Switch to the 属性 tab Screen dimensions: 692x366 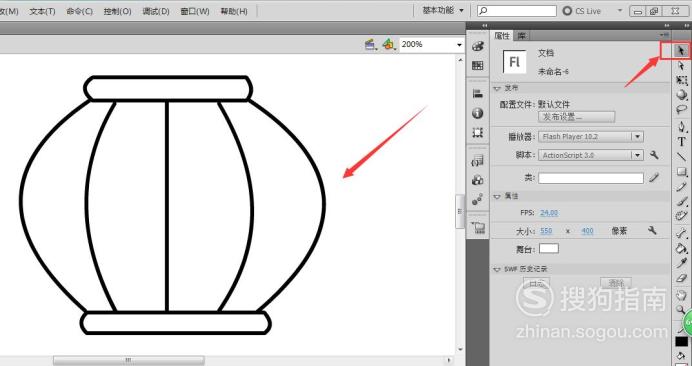(x=502, y=36)
